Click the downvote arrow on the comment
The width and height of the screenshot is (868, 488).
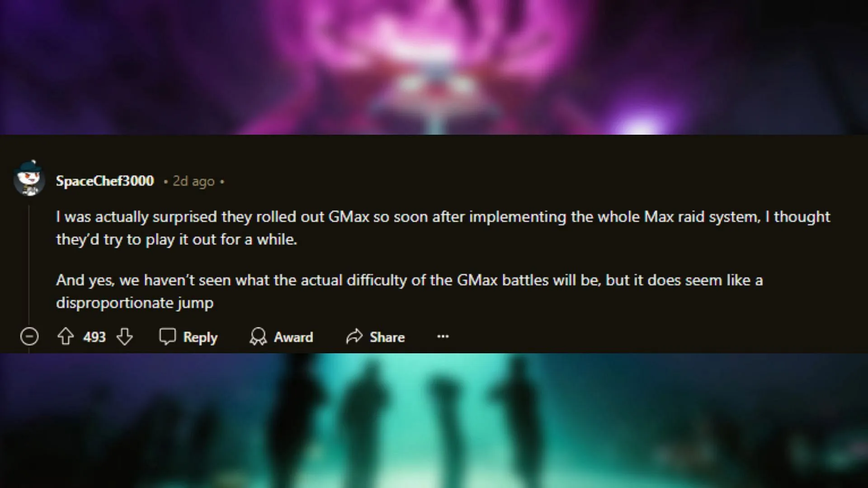(x=125, y=337)
